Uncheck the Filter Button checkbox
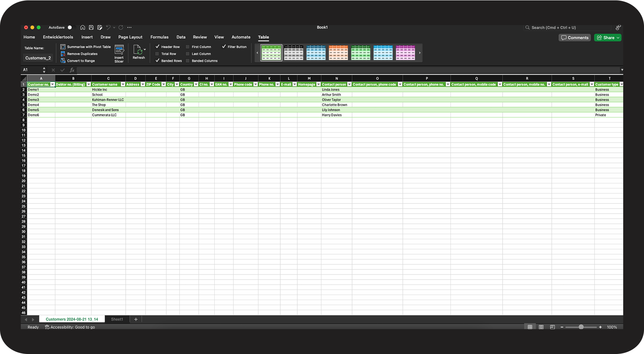The width and height of the screenshot is (644, 354). click(224, 47)
